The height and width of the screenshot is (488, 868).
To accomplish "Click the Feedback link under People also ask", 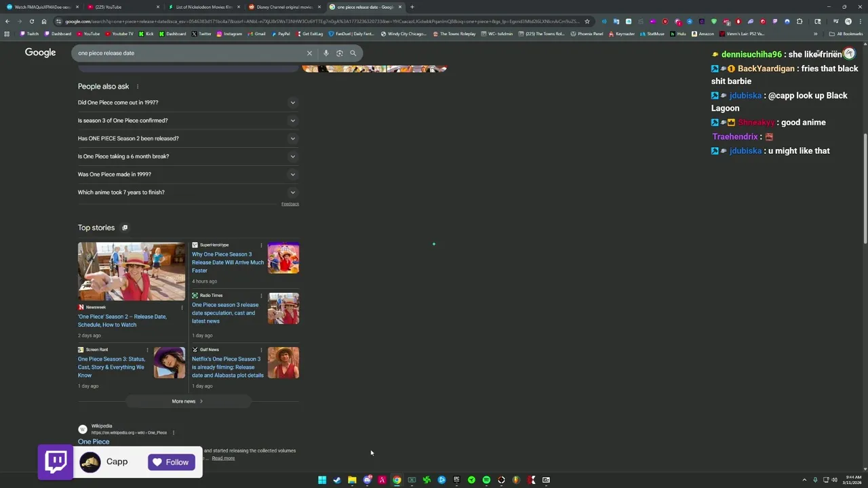I will click(x=290, y=204).
